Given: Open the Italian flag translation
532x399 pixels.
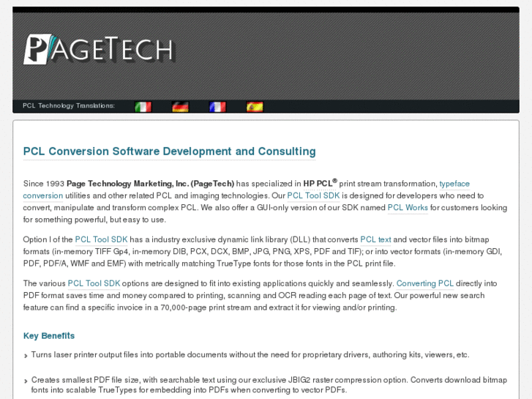Looking at the screenshot, I should point(143,107).
